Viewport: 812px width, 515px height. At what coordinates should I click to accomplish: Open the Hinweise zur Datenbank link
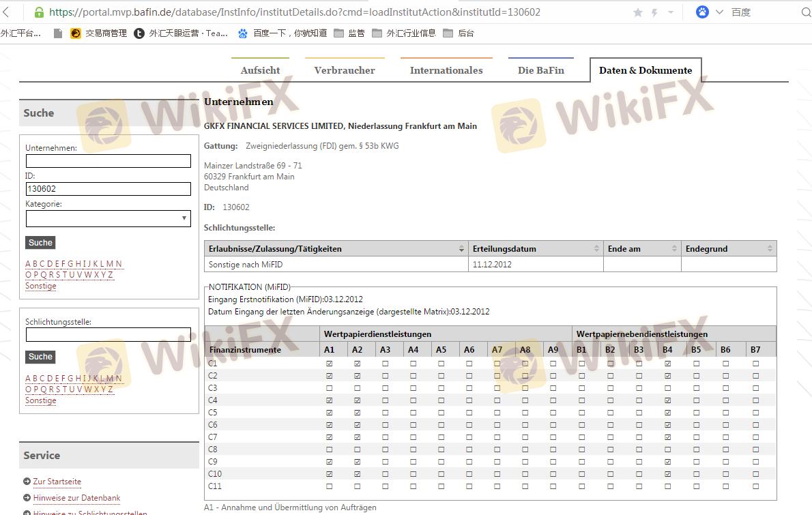(x=76, y=498)
